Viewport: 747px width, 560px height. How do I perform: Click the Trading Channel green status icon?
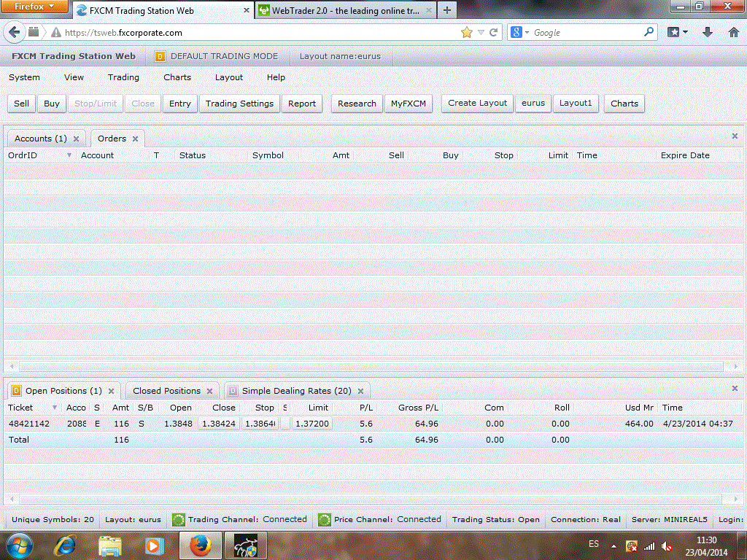pyautogui.click(x=178, y=519)
